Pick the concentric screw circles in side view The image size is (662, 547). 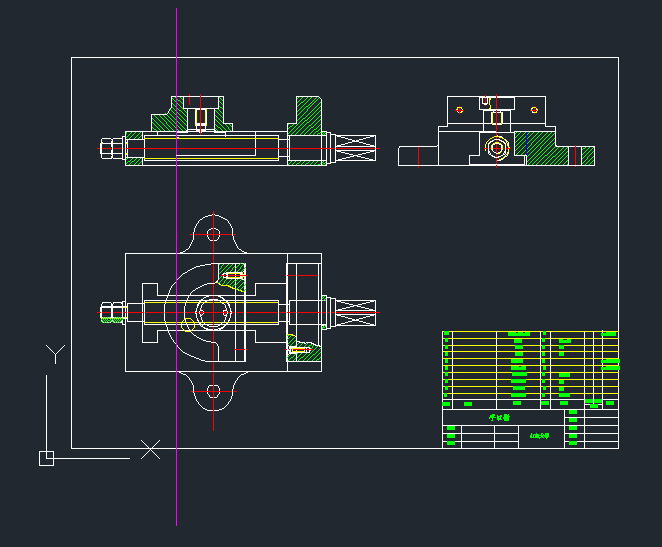coord(497,148)
